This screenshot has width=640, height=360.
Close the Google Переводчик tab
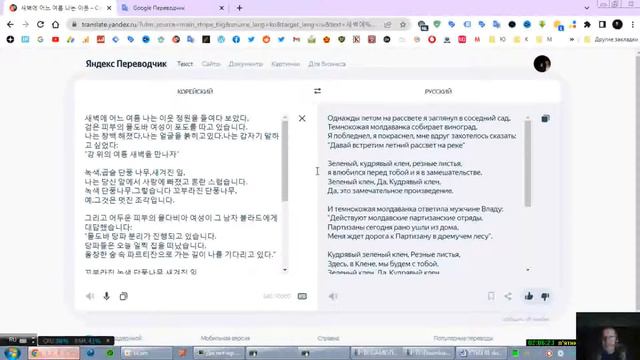pos(222,8)
